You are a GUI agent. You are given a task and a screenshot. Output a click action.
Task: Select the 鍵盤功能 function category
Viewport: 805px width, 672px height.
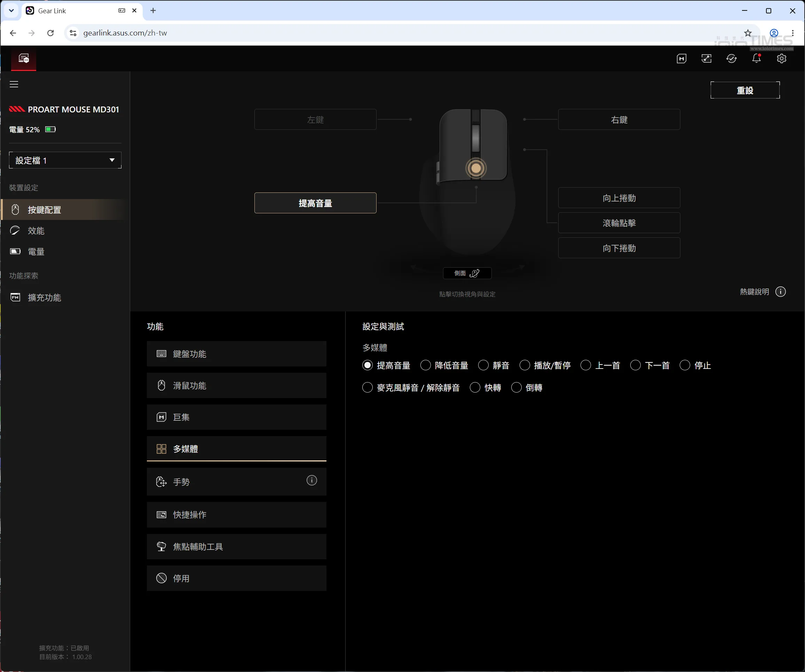[237, 354]
